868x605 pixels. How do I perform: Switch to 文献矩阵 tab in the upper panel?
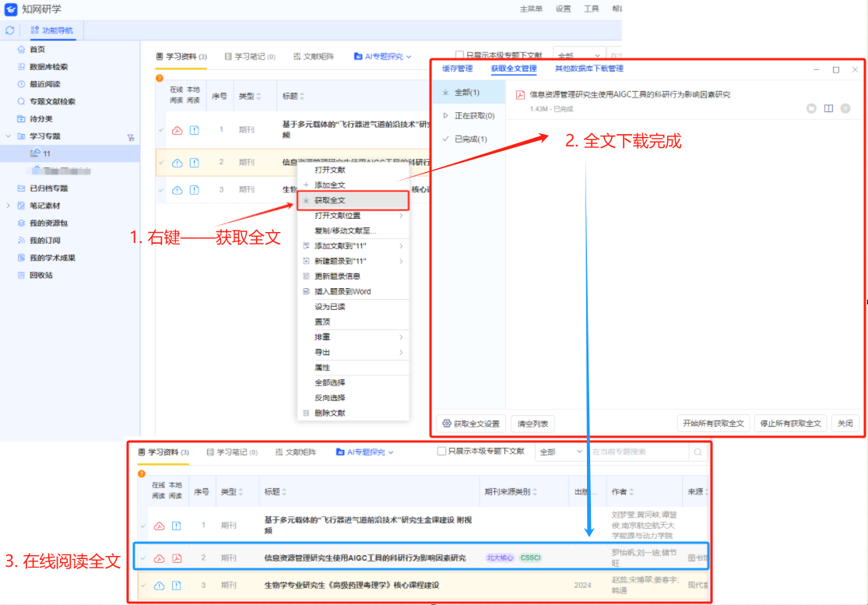(313, 57)
